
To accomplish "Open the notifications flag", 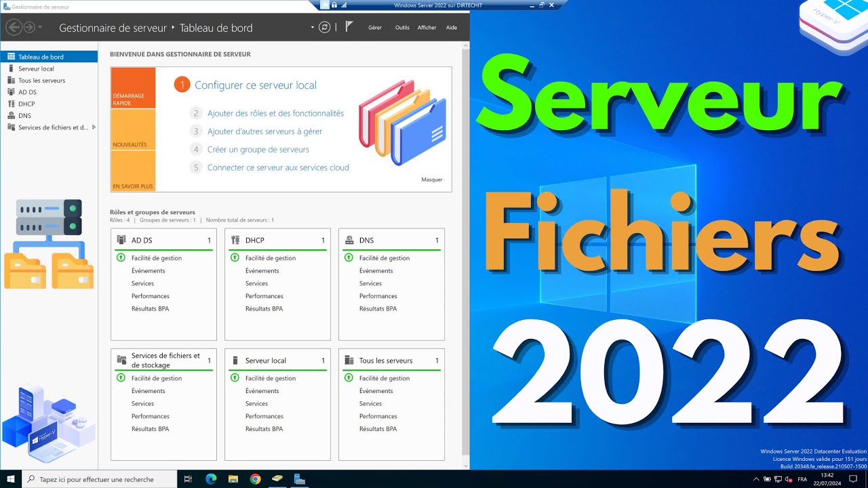I will pyautogui.click(x=349, y=27).
